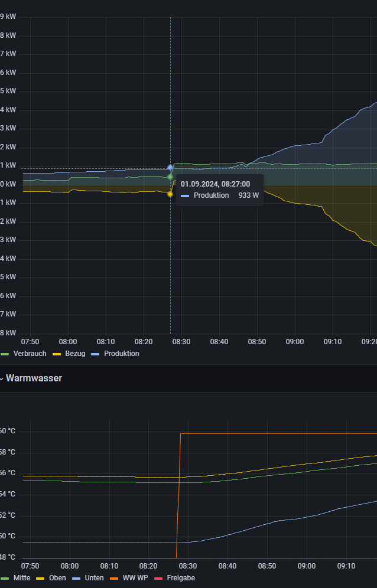This screenshot has height=588, width=377.
Task: Click the Produktion 933 W tooltip entry
Action: pyautogui.click(x=220, y=195)
